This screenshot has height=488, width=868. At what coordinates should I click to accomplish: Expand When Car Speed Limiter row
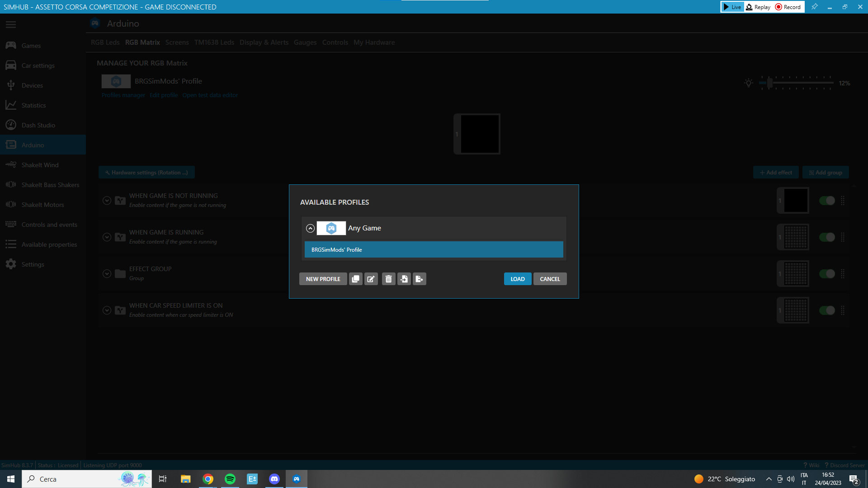click(x=107, y=310)
